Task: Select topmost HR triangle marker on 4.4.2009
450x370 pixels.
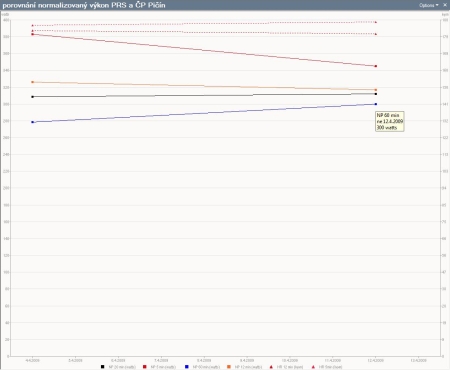Action: click(x=32, y=25)
